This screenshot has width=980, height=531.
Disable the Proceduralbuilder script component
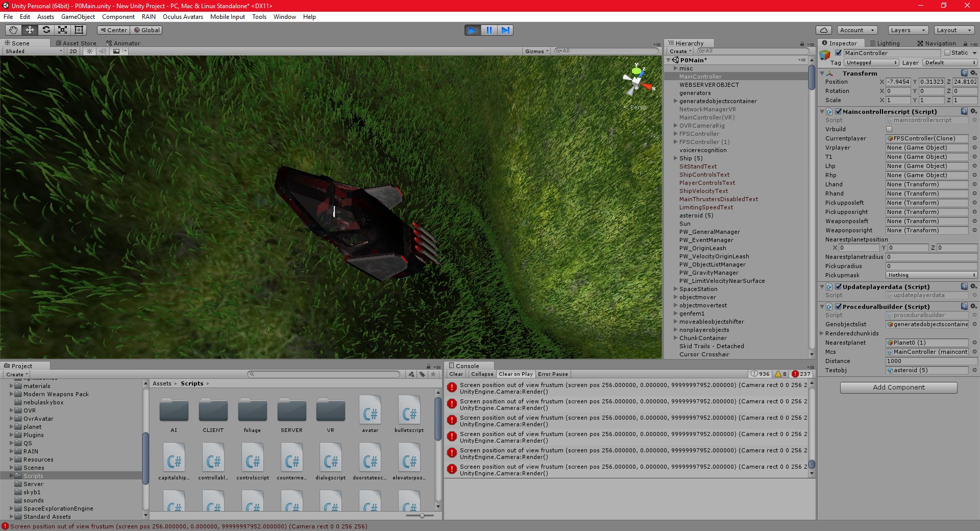point(838,306)
